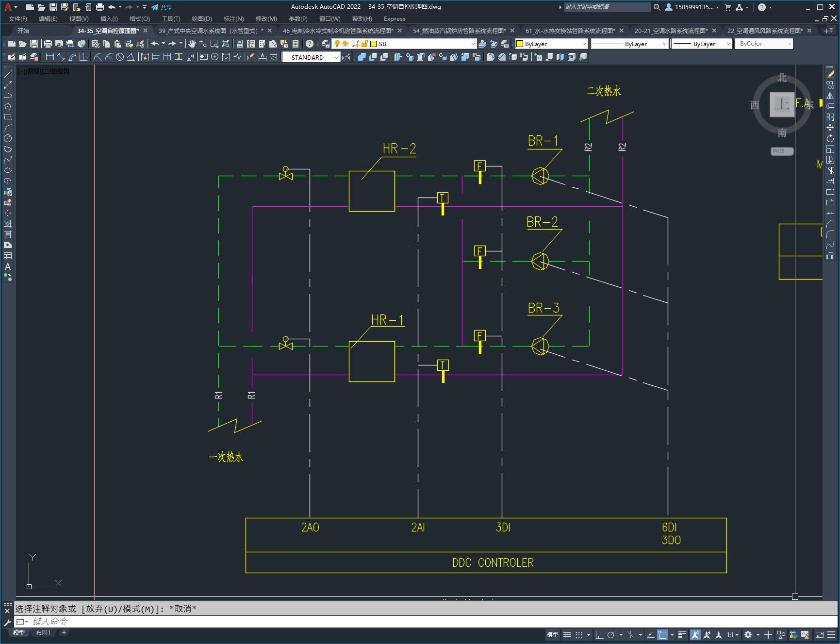Viewport: 840px width, 644px height.
Task: Open the Express menu
Action: [x=395, y=18]
